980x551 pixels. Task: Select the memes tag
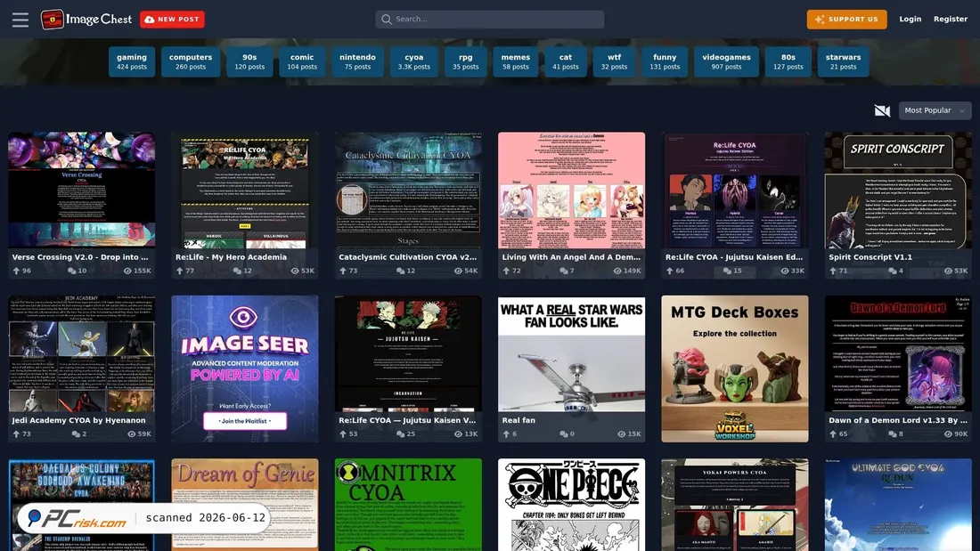[516, 61]
